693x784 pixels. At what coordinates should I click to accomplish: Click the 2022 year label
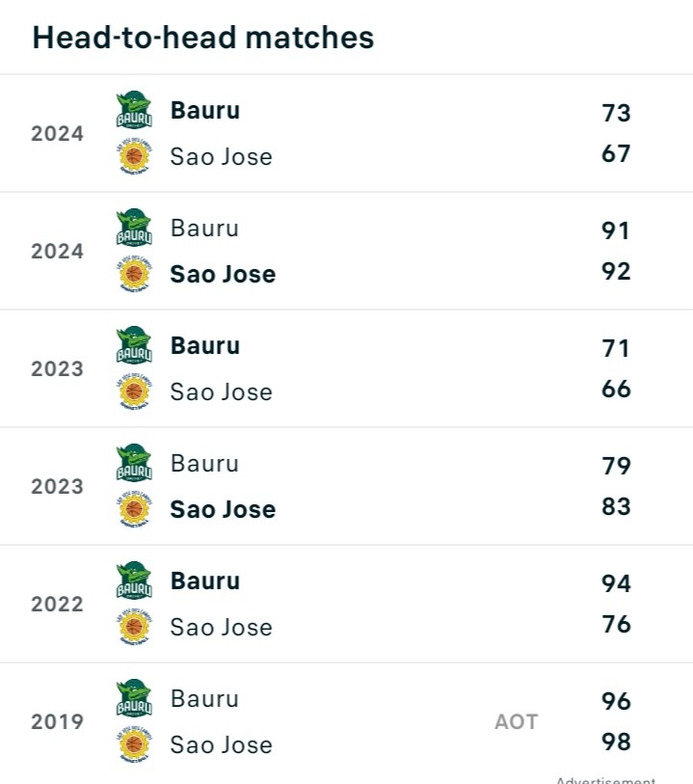coord(57,604)
